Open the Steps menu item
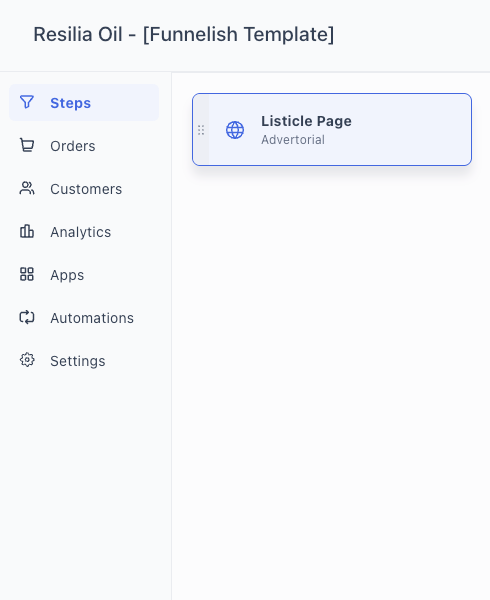490x600 pixels. [84, 103]
